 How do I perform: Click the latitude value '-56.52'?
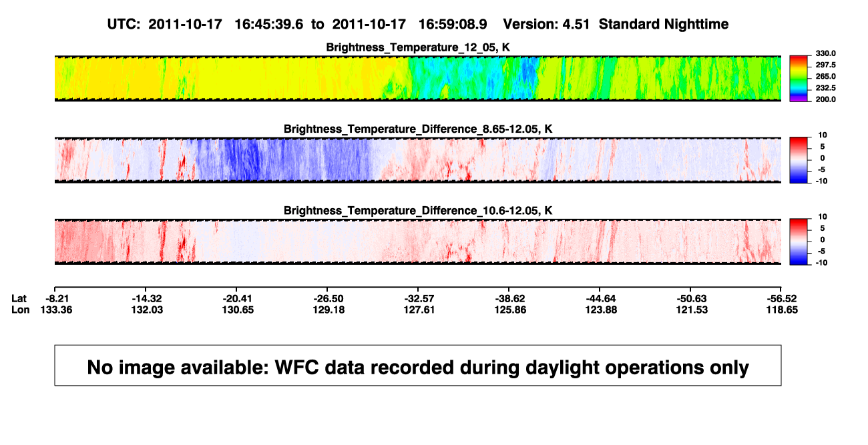(x=781, y=298)
